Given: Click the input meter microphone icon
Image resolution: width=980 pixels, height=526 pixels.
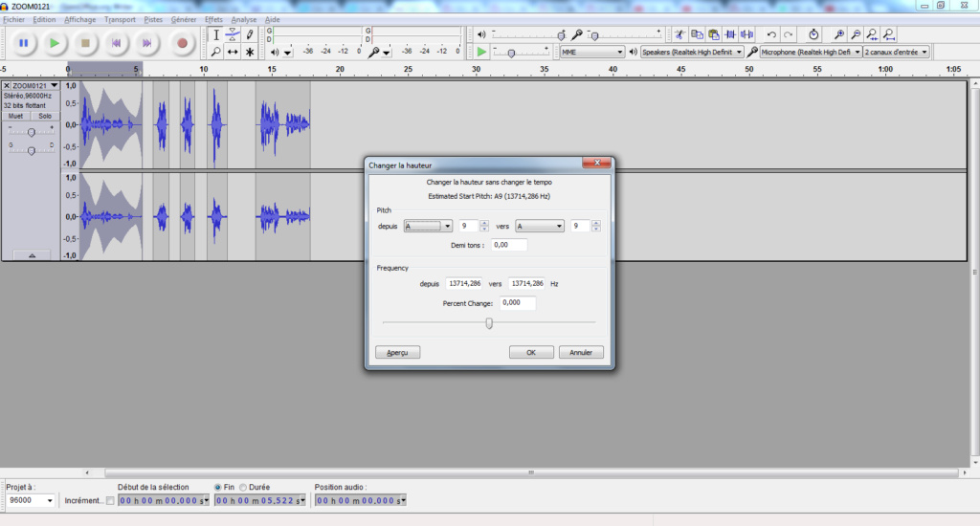Looking at the screenshot, I should pos(373,52).
